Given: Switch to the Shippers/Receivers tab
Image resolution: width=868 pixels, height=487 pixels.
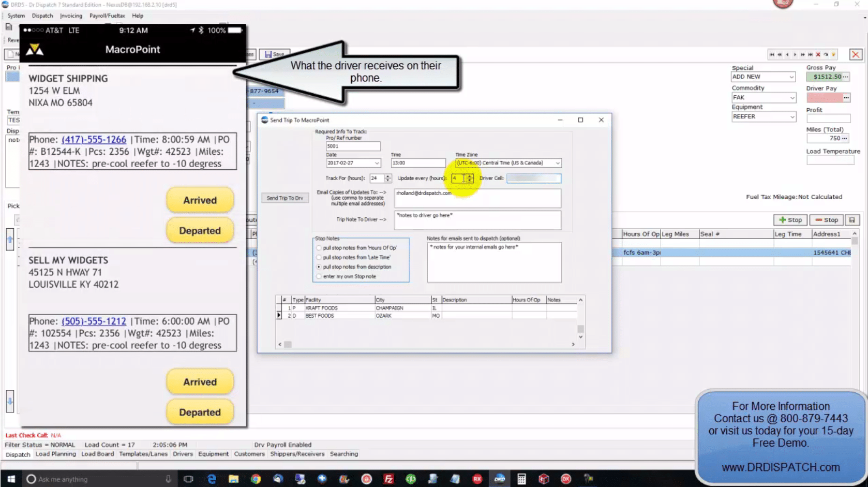Looking at the screenshot, I should click(x=297, y=454).
